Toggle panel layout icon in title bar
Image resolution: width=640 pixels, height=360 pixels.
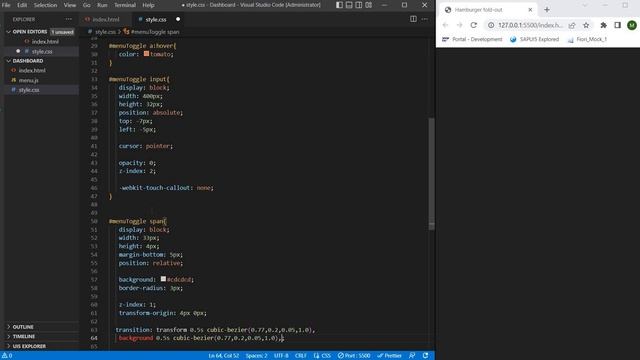(x=349, y=5)
